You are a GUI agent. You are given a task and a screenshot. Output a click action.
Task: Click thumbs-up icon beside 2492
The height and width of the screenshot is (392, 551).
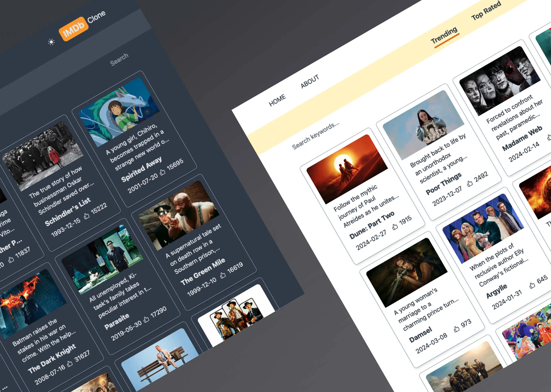pos(470,183)
